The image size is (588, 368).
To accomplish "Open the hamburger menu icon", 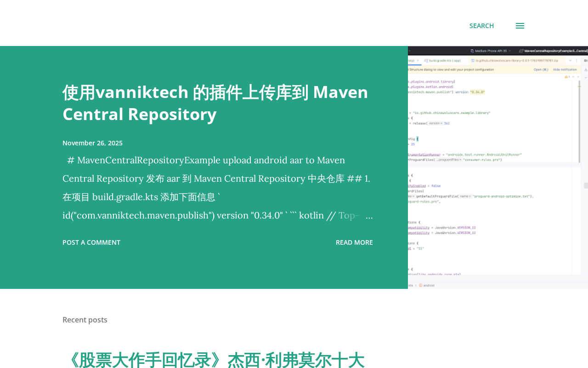I will coord(520,26).
